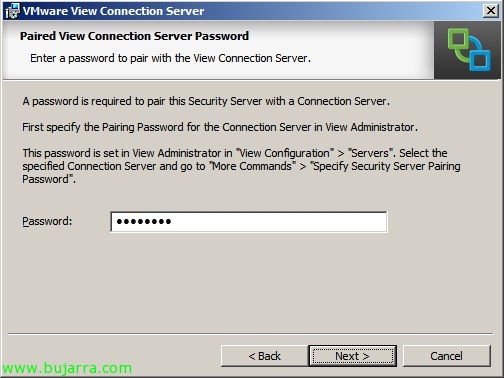Focus the Password input field
Image resolution: width=504 pixels, height=378 pixels.
249,222
